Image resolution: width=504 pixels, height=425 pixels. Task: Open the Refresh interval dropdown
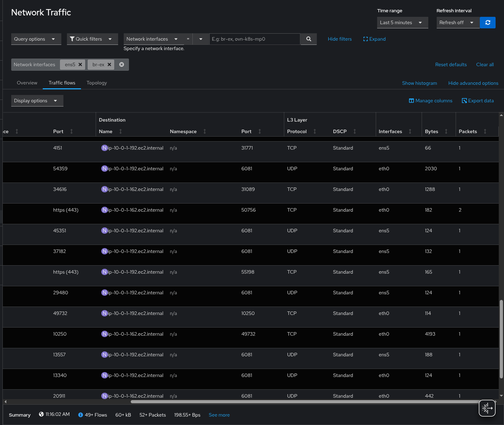point(457,22)
